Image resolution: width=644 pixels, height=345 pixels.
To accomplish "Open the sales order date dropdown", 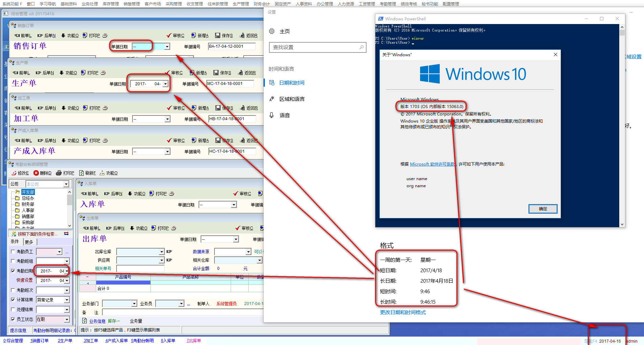I will click(x=167, y=47).
